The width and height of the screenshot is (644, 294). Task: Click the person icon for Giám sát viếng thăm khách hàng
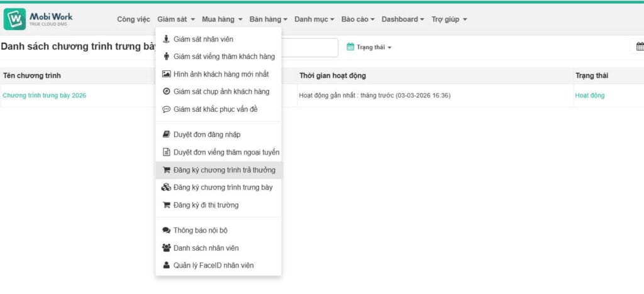166,57
